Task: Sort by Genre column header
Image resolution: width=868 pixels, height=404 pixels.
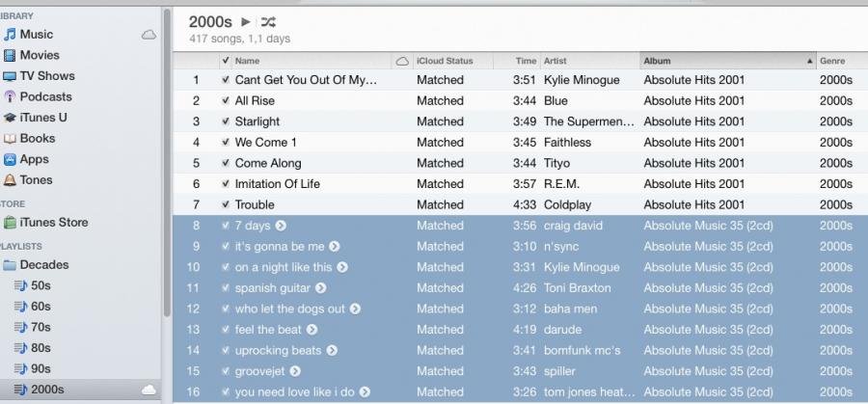Action: tap(841, 61)
